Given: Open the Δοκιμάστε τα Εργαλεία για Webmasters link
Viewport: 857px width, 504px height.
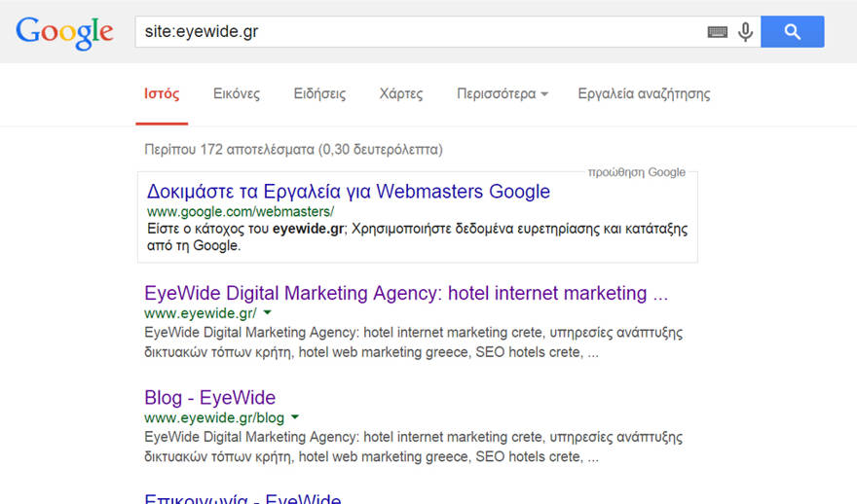Looking at the screenshot, I should (349, 192).
